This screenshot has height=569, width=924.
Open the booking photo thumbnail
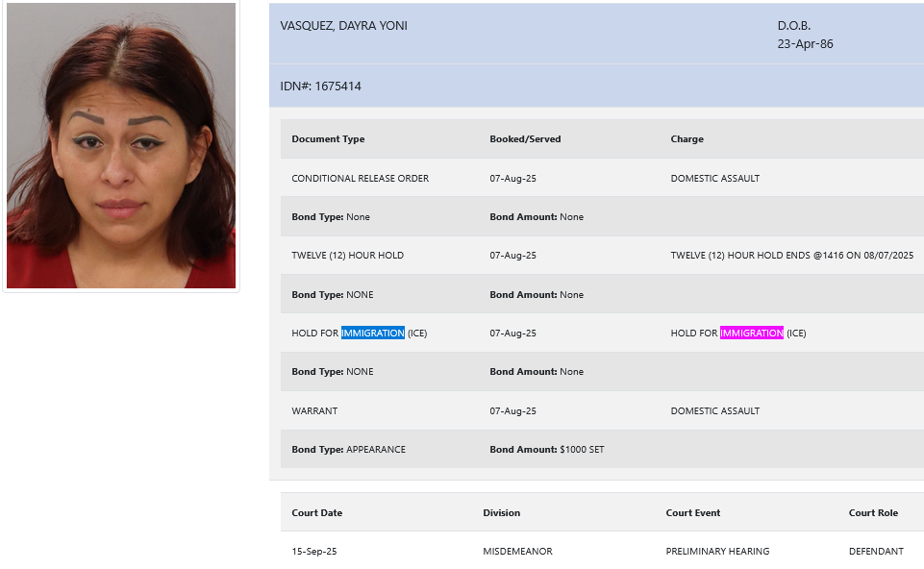tap(121, 145)
